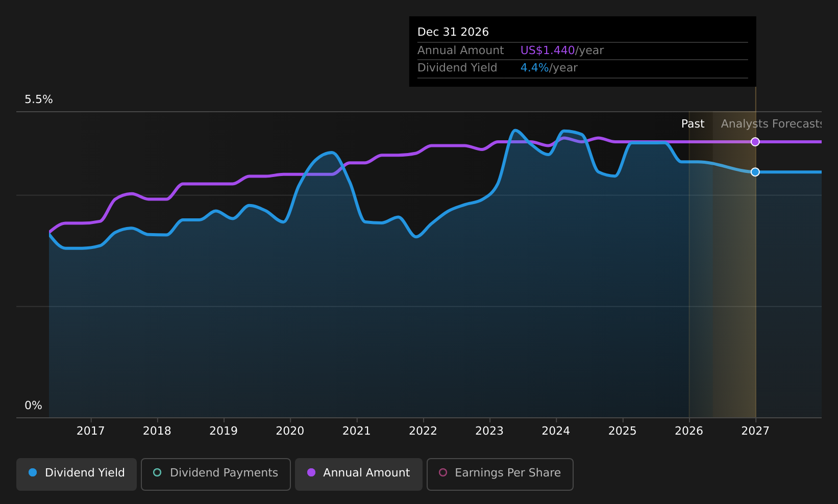Click the 2024 x-axis label
This screenshot has height=504, width=838.
point(556,431)
